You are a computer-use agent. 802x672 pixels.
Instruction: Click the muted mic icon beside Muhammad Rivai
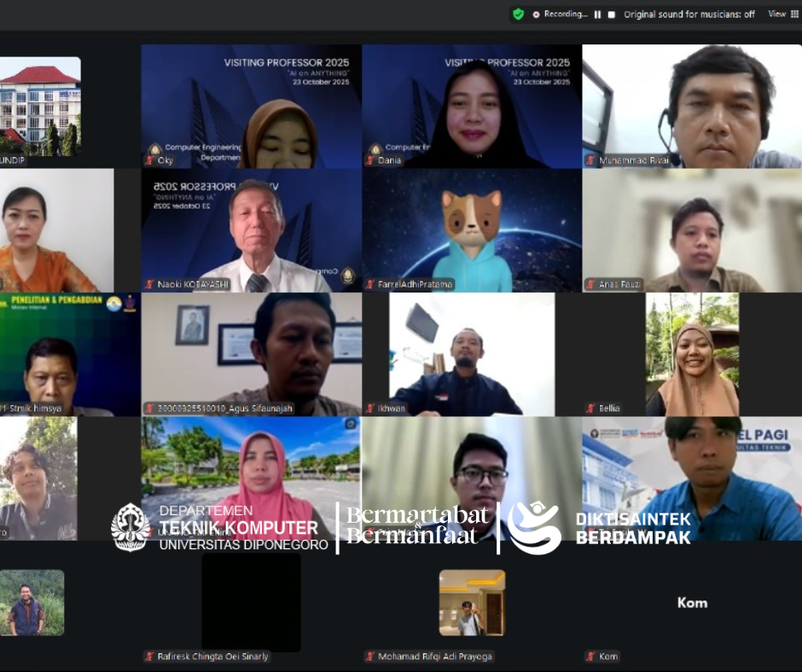[x=590, y=160]
